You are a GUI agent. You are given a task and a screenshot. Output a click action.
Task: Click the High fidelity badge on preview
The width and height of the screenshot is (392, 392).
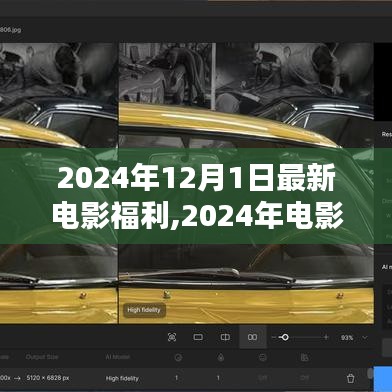pyautogui.click(x=144, y=310)
